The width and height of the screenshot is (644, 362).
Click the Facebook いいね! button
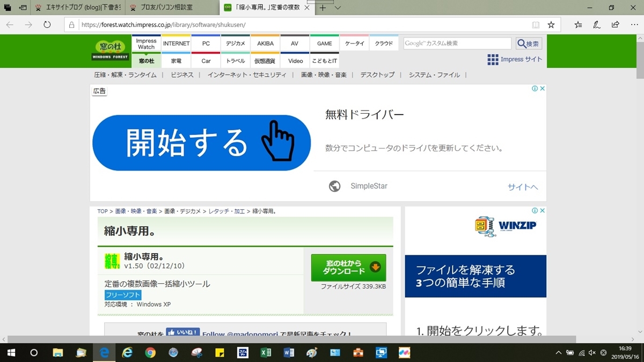click(183, 333)
